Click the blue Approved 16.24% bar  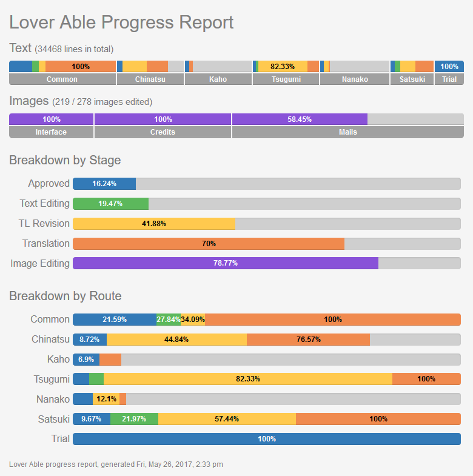point(104,184)
